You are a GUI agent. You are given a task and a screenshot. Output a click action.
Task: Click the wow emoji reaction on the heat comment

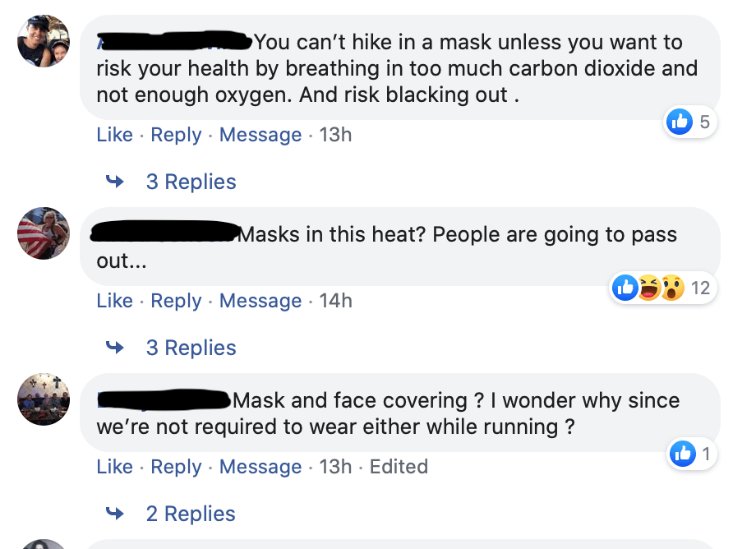671,288
